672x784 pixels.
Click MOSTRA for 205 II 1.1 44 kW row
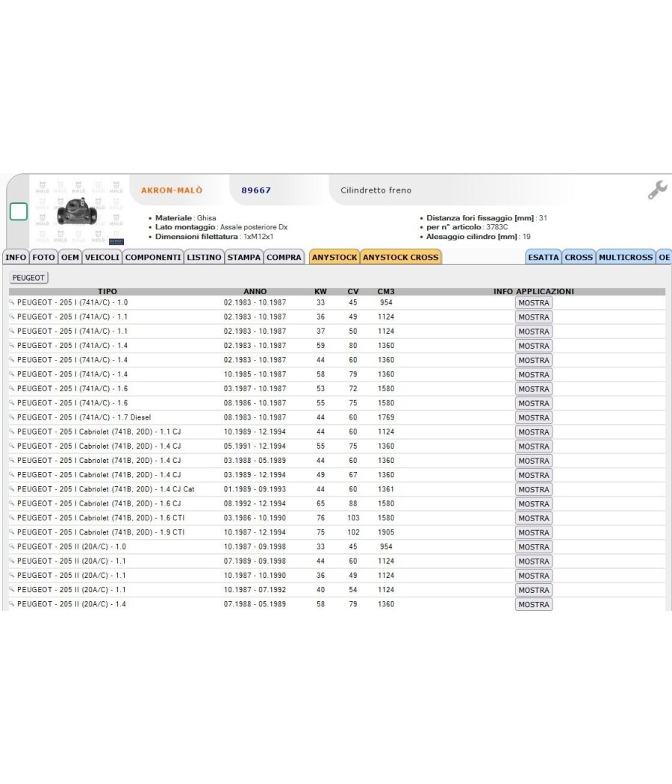point(534,561)
